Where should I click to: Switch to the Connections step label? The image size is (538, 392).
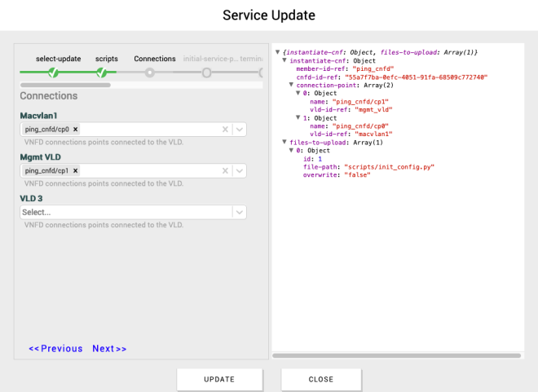[x=155, y=59]
